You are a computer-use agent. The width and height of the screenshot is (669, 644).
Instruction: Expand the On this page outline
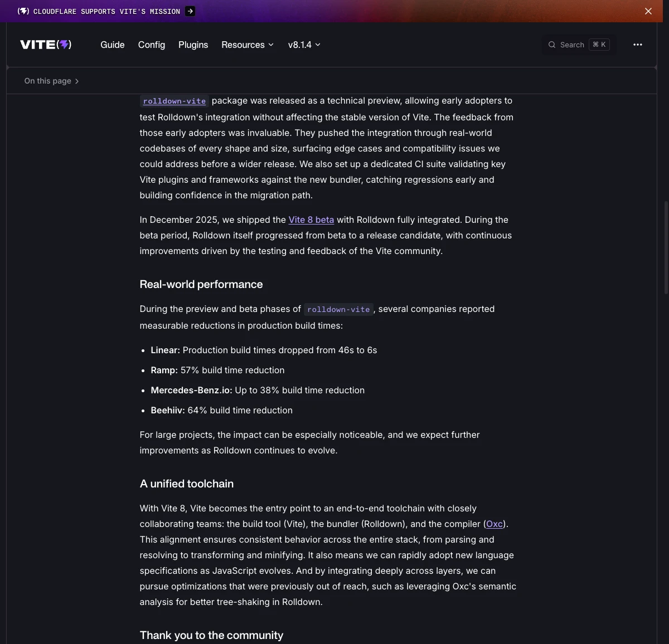(52, 81)
